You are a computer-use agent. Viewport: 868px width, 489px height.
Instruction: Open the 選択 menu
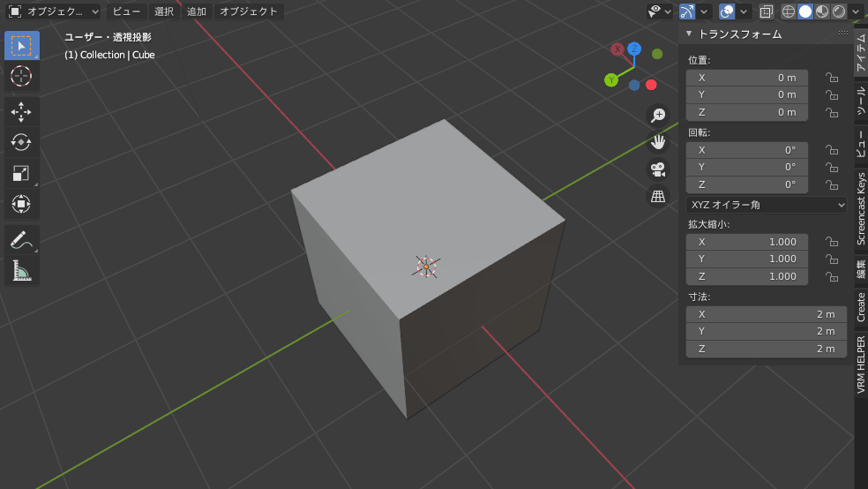(x=164, y=11)
